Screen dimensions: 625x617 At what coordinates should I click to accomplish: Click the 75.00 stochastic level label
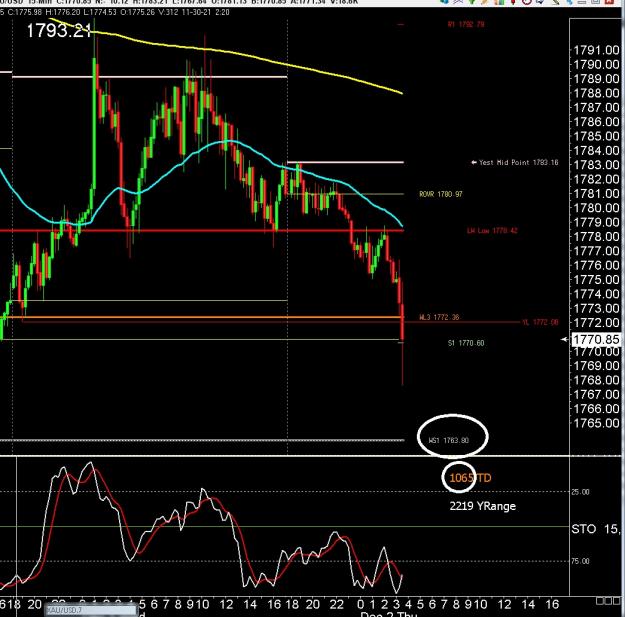580,561
